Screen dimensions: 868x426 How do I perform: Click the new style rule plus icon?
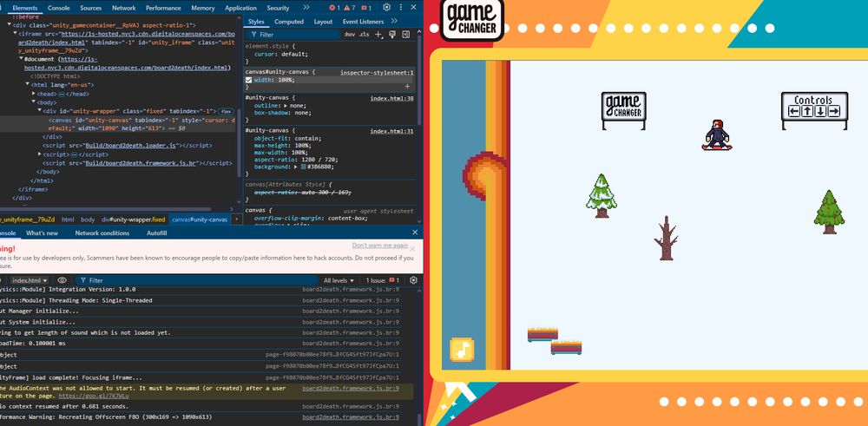click(x=378, y=35)
